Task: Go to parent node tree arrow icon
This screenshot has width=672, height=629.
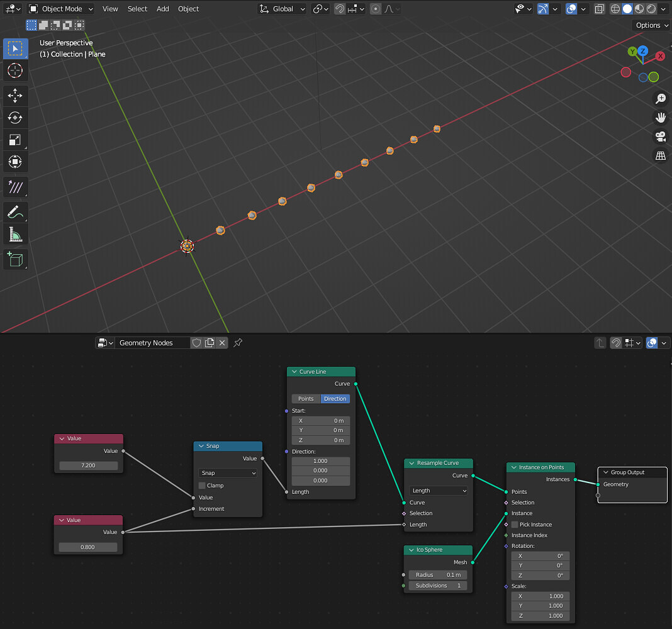Action: pyautogui.click(x=600, y=343)
